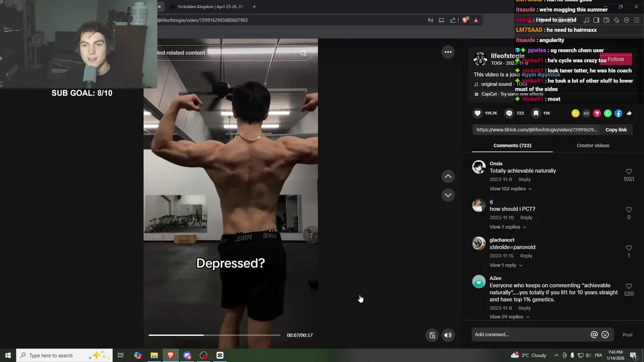Viewport: 644px width, 362px height.
Task: Reply to rj's comment
Action: [526, 218]
